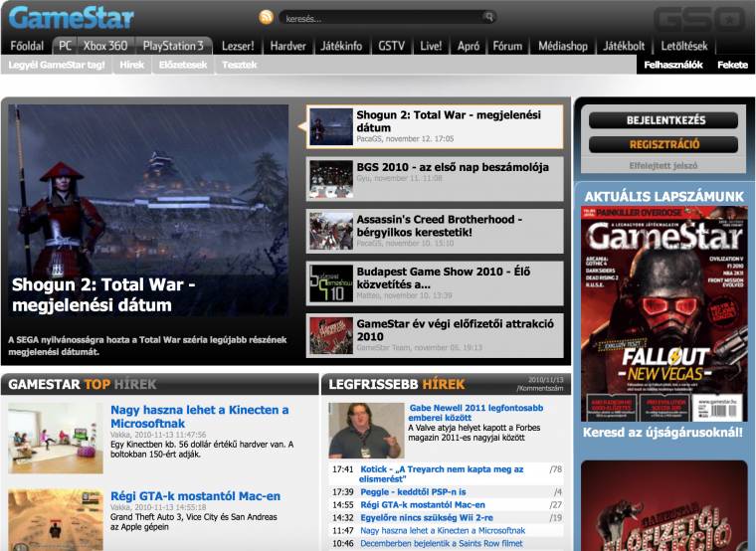Open the Főoldal menu item

27,46
